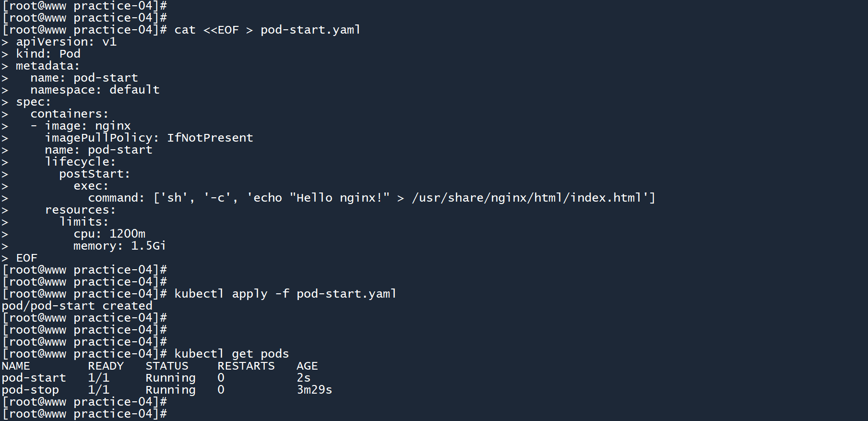Click the lifecycle: line
The image size is (868, 421).
click(x=80, y=162)
